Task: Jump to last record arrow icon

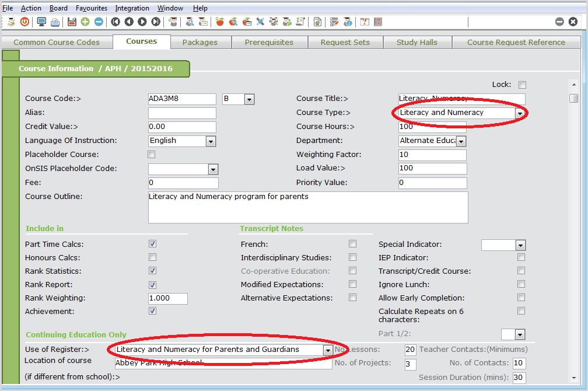Action: pos(156,22)
